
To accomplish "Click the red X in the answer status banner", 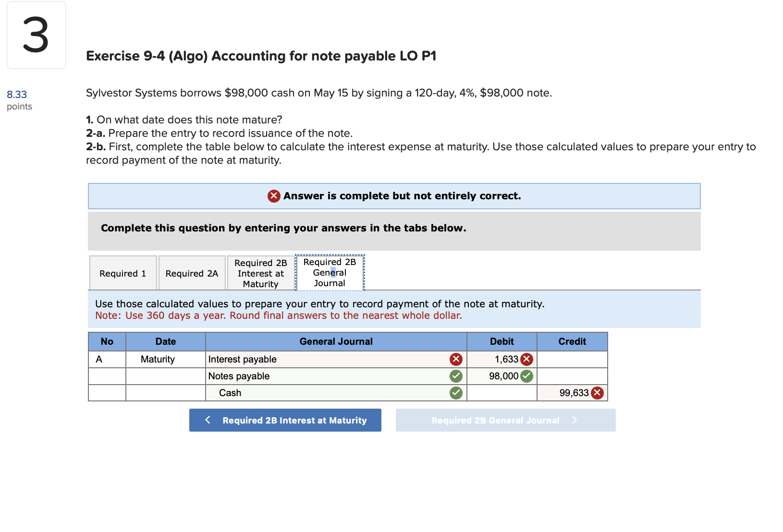I will [x=273, y=196].
